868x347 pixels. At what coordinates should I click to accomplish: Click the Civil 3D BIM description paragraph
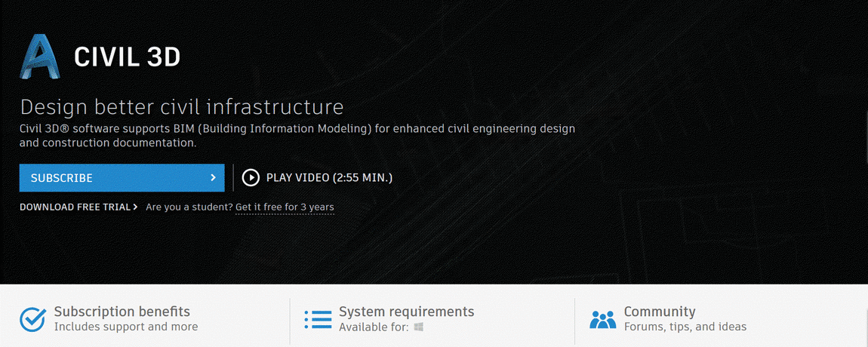(297, 136)
